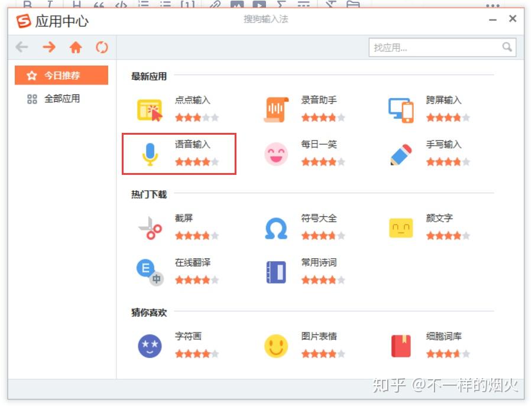The height and width of the screenshot is (407, 532).
Task: Open the 手写输入 pencil icon
Action: tap(401, 154)
